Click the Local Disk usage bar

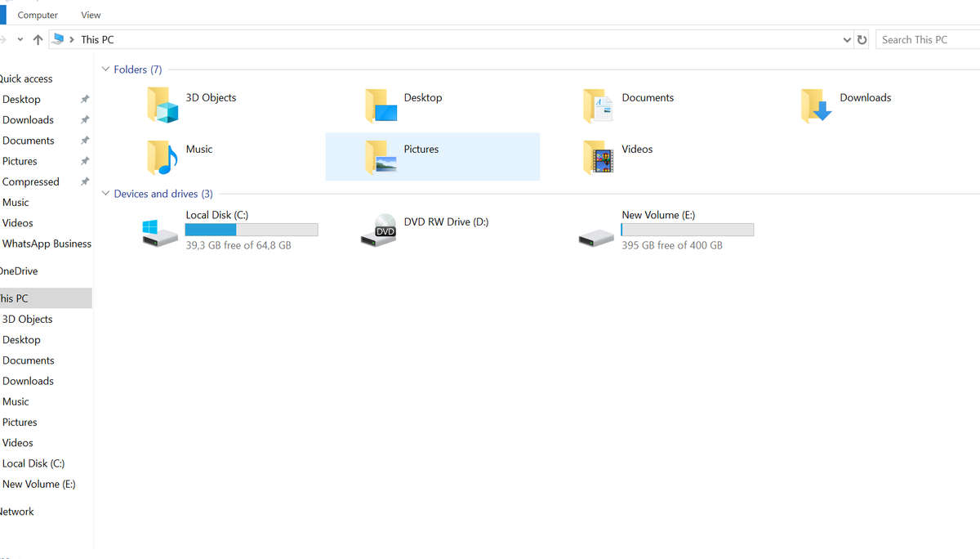coord(252,229)
